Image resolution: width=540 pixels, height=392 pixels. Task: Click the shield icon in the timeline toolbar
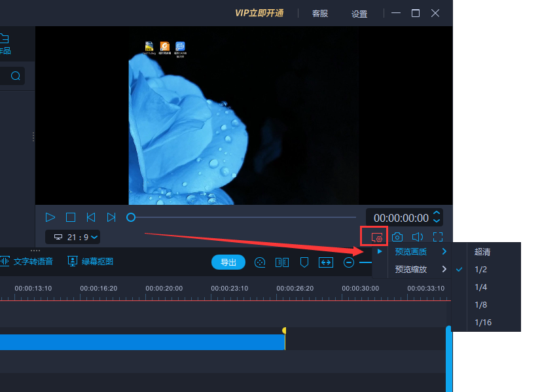(304, 262)
